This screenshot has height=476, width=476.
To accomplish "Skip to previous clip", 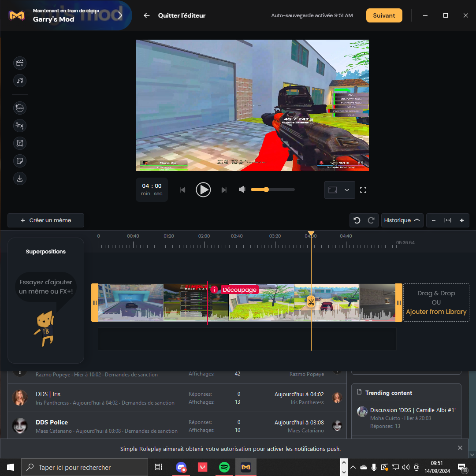I will pyautogui.click(x=183, y=190).
